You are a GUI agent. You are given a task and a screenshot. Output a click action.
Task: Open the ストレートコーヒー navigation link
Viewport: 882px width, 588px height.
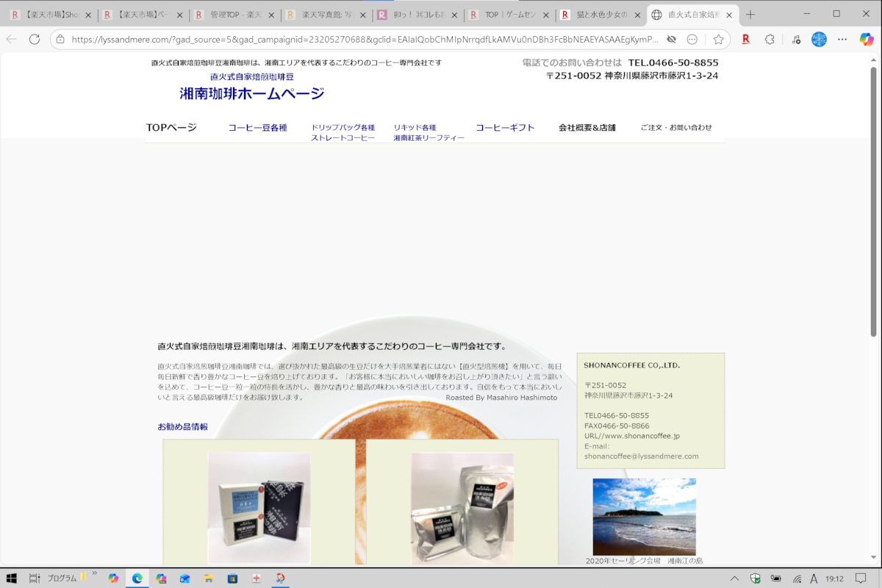343,137
